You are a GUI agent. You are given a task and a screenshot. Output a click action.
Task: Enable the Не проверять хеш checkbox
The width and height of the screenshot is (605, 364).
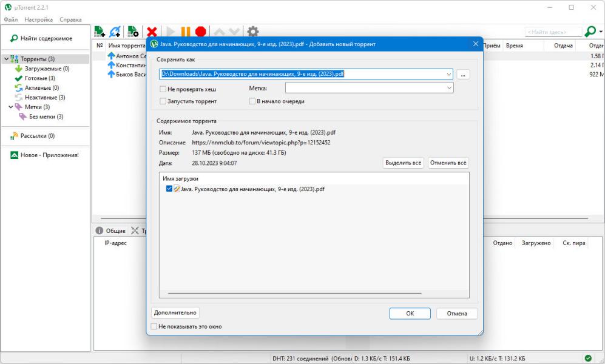163,89
